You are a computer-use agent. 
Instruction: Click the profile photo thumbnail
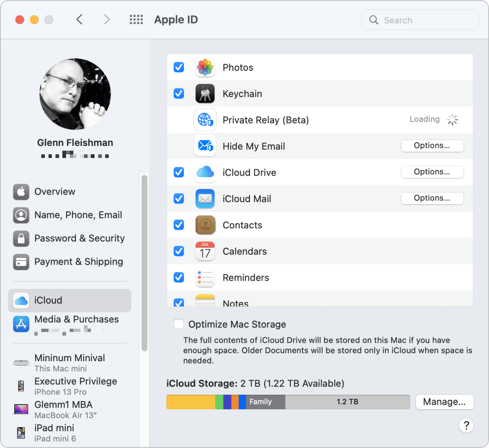(x=75, y=94)
